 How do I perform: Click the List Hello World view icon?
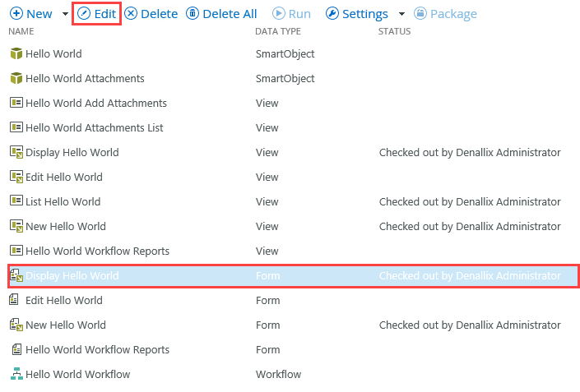click(16, 201)
